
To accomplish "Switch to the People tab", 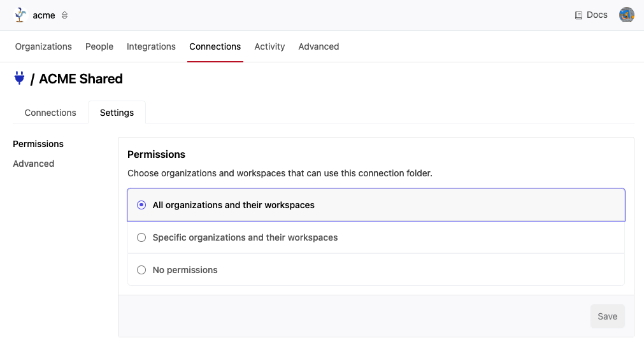I will (99, 46).
